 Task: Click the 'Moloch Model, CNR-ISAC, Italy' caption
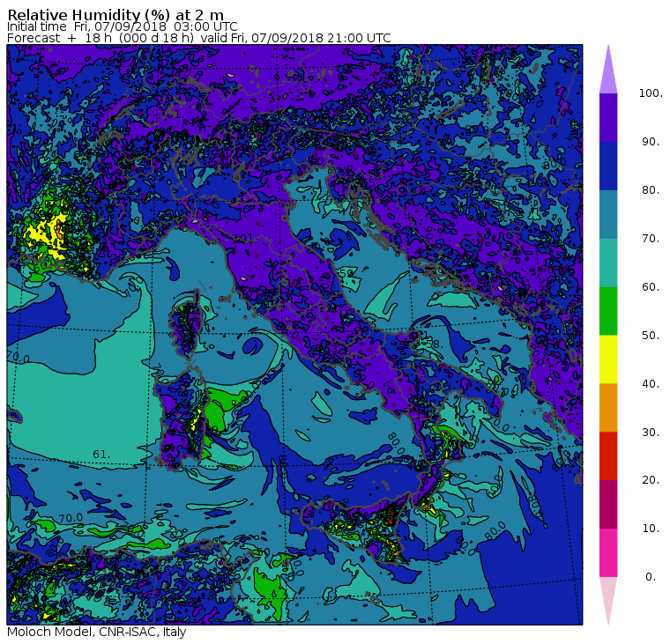97,632
